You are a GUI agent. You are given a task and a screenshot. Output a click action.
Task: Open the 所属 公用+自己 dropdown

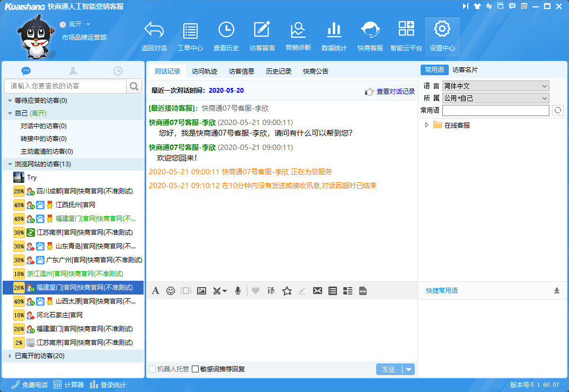[x=495, y=98]
